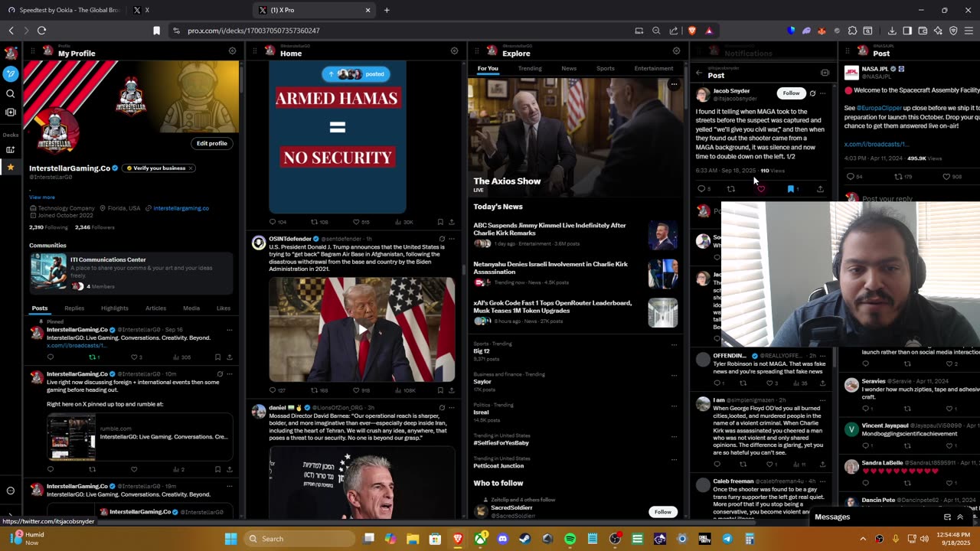
Task: Select the Trending tab in Explore
Action: pos(530,69)
